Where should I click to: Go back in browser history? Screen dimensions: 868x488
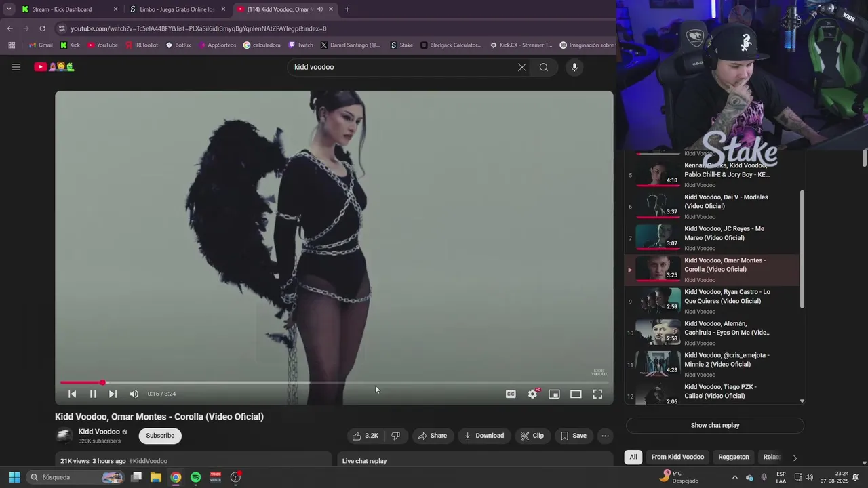(9, 28)
